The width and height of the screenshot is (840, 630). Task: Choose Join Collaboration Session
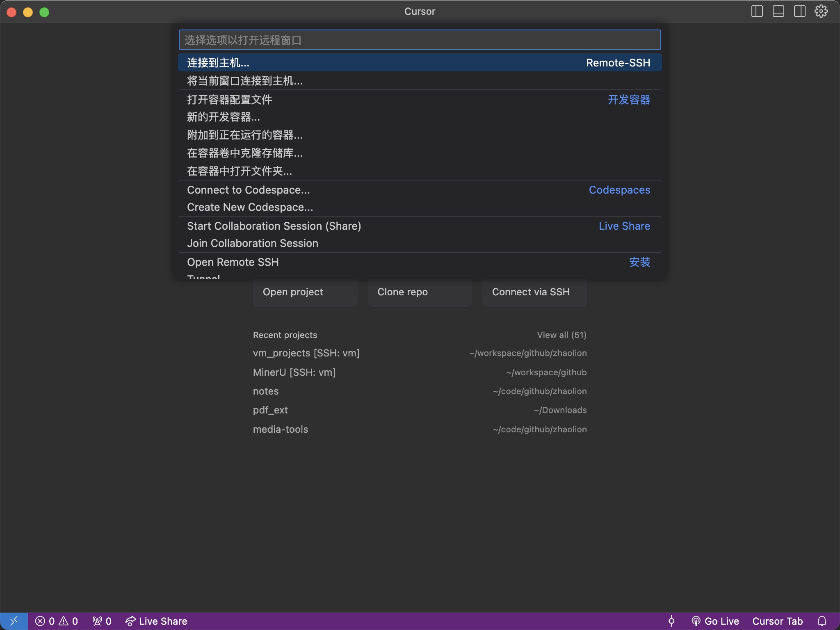pyautogui.click(x=420, y=243)
